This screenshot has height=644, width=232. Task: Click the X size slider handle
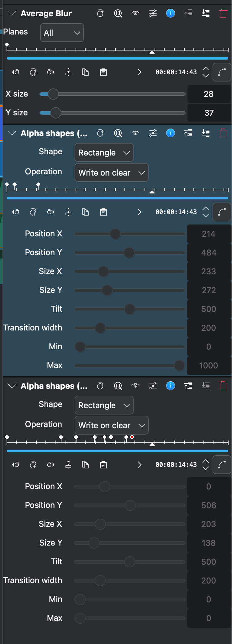[x=53, y=94]
